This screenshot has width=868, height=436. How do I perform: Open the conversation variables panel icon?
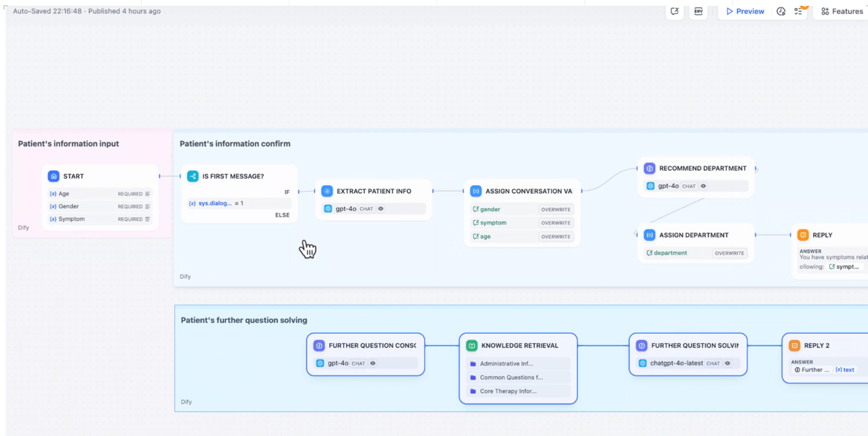[675, 12]
